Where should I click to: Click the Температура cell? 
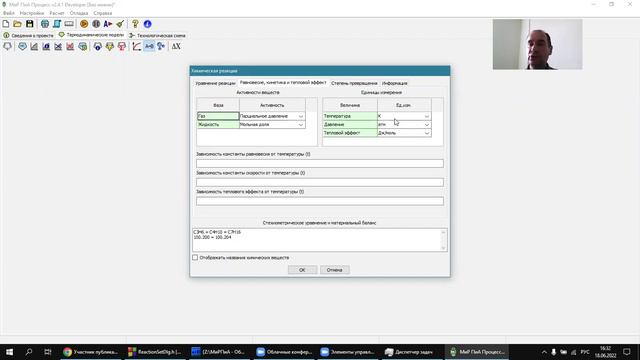coord(350,116)
